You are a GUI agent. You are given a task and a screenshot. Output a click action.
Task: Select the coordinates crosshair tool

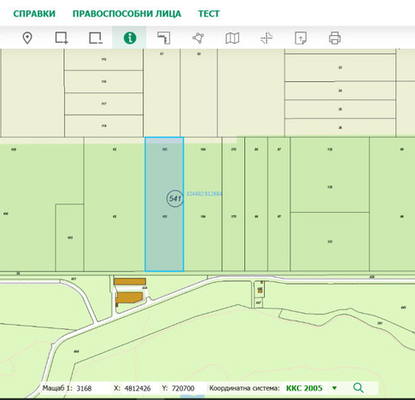tap(266, 38)
